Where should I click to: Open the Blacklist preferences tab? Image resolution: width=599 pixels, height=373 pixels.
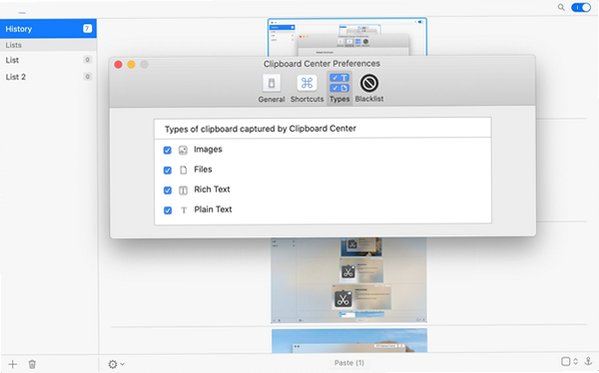pos(369,88)
